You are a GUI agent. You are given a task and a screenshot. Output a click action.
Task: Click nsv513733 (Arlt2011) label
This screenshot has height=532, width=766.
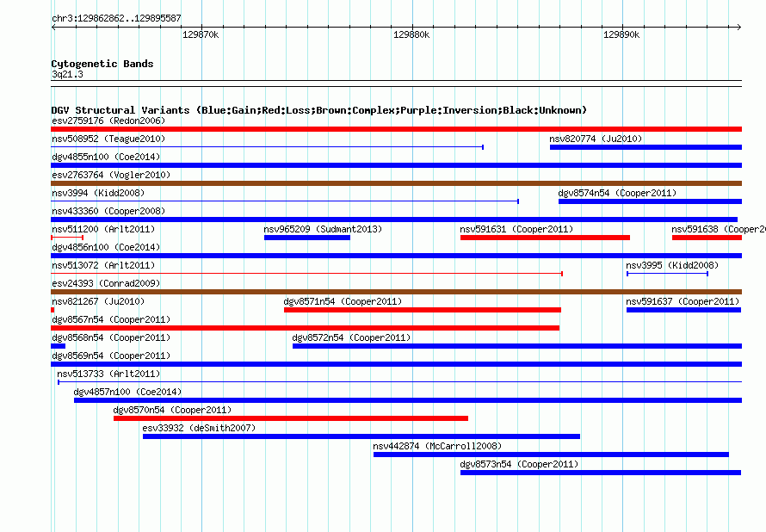tap(108, 374)
